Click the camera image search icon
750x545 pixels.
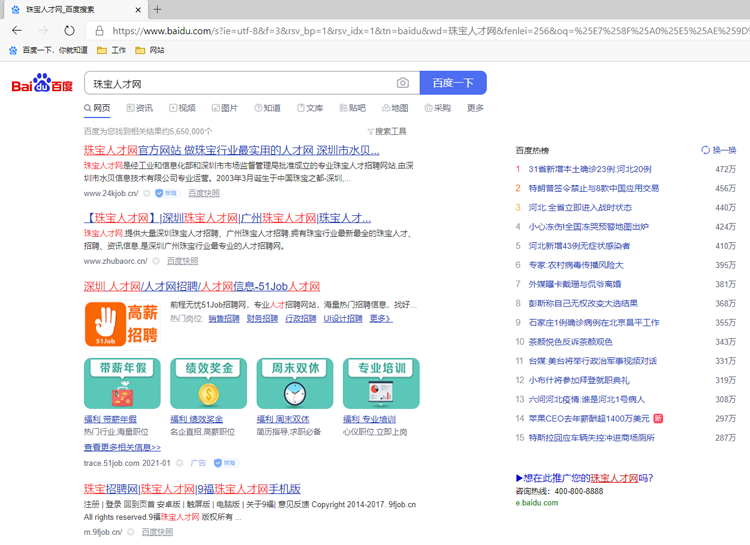coord(403,83)
